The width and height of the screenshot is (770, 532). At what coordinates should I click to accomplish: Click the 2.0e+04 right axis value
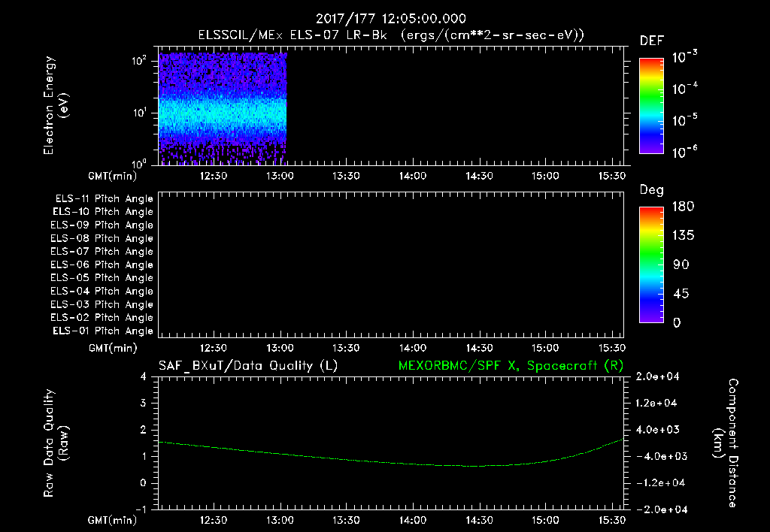[657, 377]
